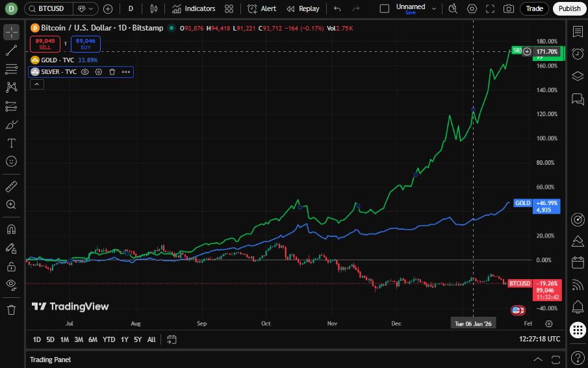Open the go to date calendar

coord(172,339)
